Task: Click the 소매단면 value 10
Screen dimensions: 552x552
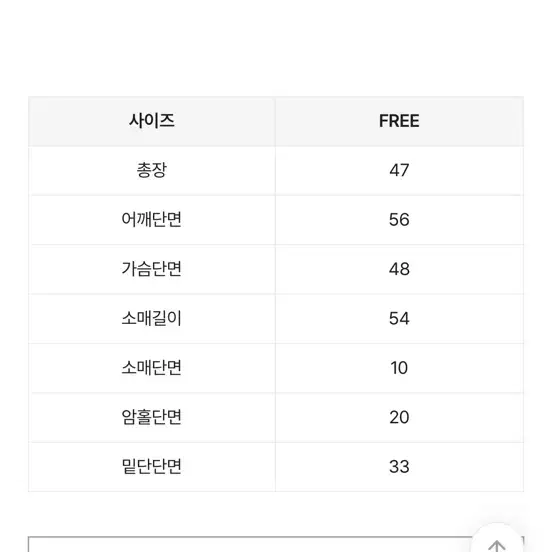Action: (399, 368)
